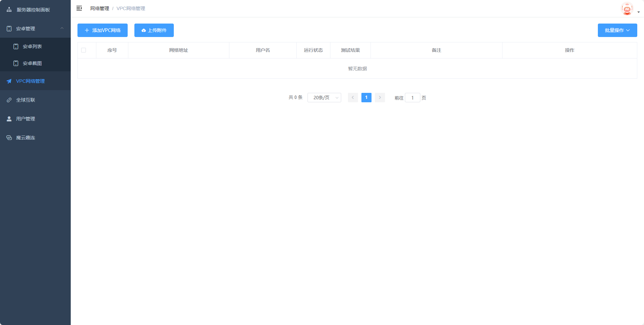Click the sidebar collapse hamburger icon
Screen dimensions: 644x325
point(79,8)
